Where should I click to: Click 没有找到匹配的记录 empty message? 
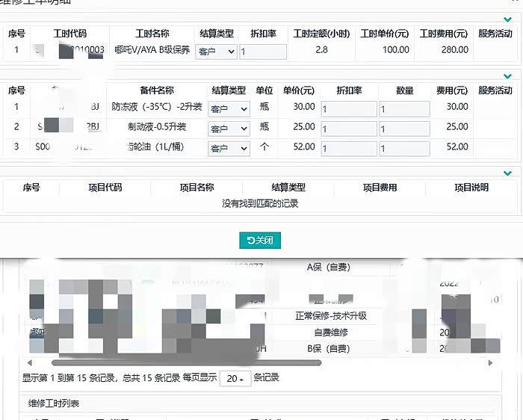[x=260, y=203]
